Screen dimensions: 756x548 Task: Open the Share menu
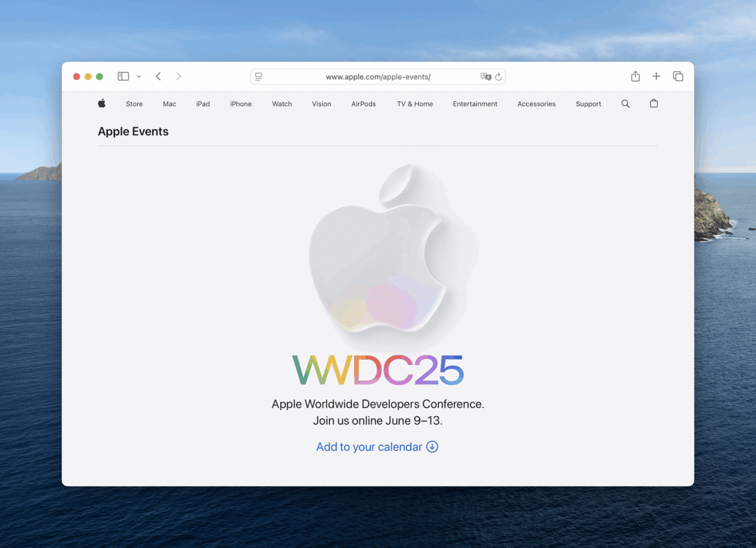[635, 76]
